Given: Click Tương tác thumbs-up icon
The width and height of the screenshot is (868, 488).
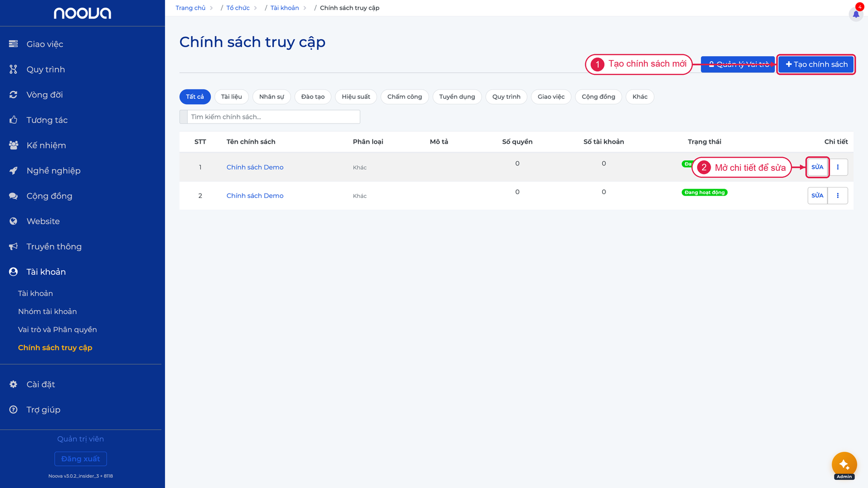Looking at the screenshot, I should click(14, 120).
